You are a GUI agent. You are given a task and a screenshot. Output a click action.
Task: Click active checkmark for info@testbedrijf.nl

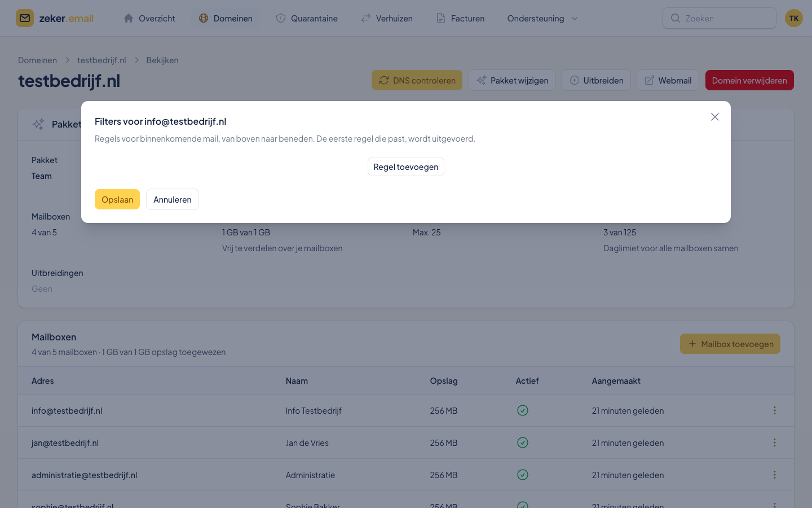click(523, 410)
